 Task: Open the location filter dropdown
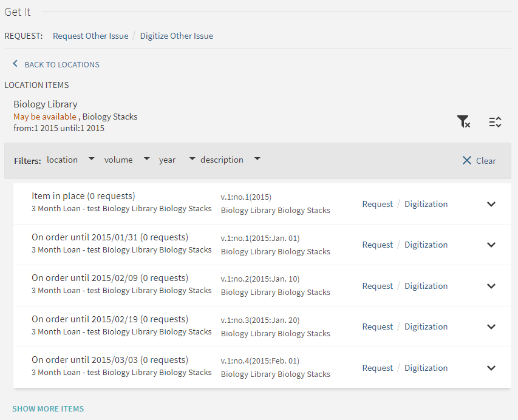point(70,160)
